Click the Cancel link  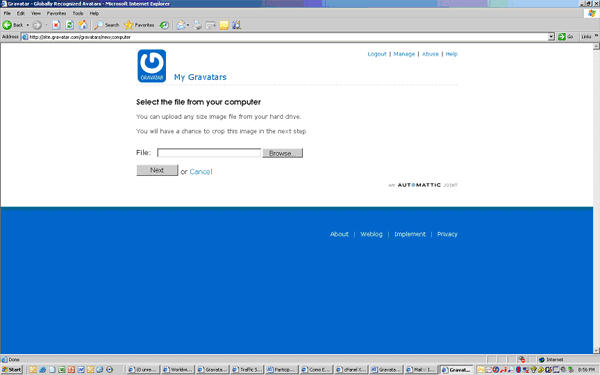point(201,172)
